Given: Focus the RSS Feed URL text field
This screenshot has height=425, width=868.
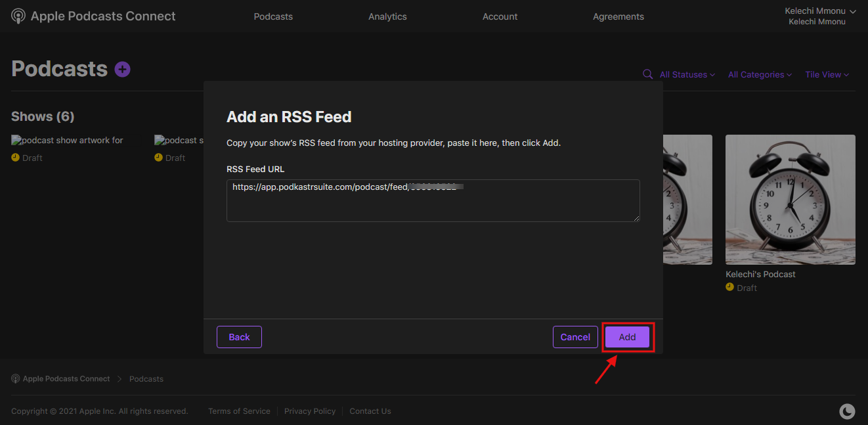Looking at the screenshot, I should (x=433, y=200).
